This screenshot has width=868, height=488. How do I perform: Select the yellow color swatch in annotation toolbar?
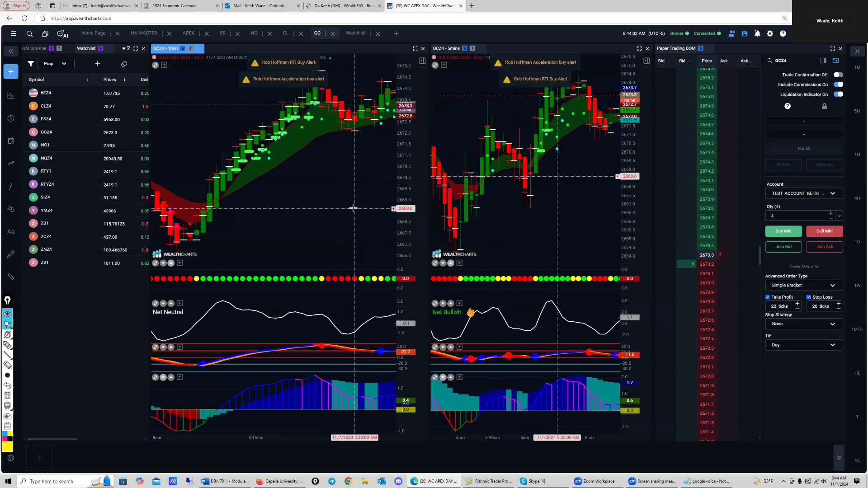click(x=7, y=447)
